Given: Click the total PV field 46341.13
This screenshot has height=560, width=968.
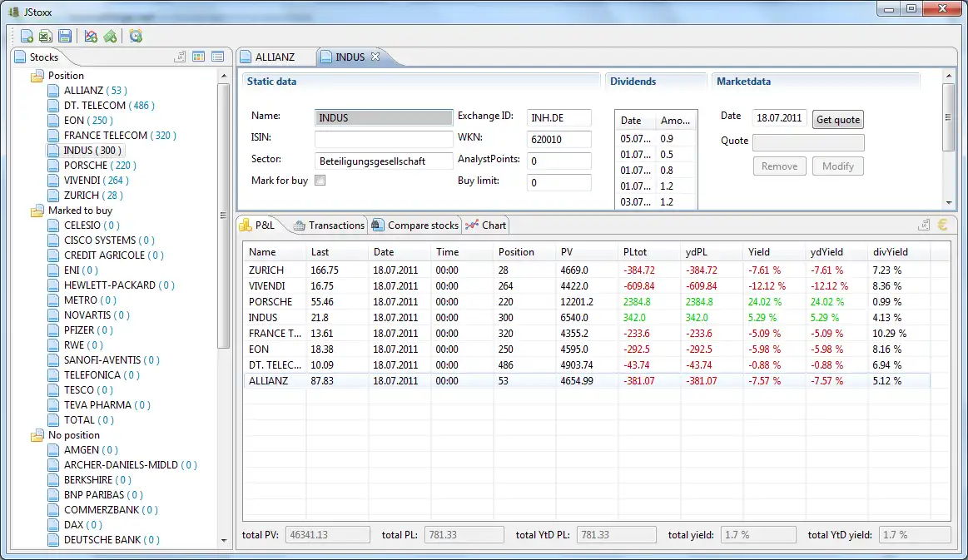Looking at the screenshot, I should pos(328,535).
